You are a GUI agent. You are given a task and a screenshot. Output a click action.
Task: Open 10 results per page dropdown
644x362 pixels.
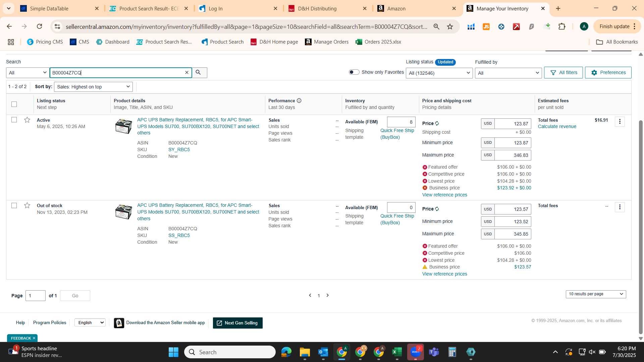tap(596, 294)
